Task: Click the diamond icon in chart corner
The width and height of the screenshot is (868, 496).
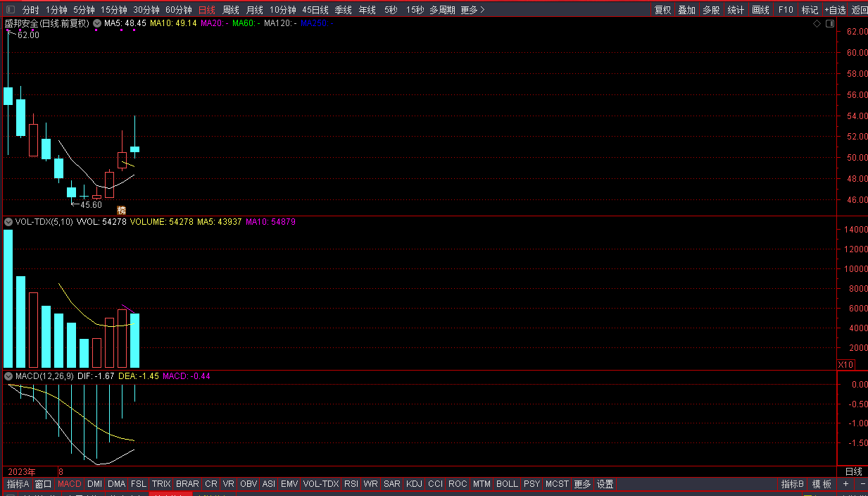Action: (x=817, y=24)
